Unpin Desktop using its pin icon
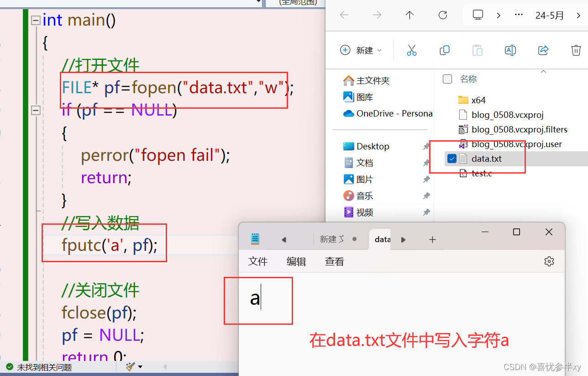 point(426,146)
